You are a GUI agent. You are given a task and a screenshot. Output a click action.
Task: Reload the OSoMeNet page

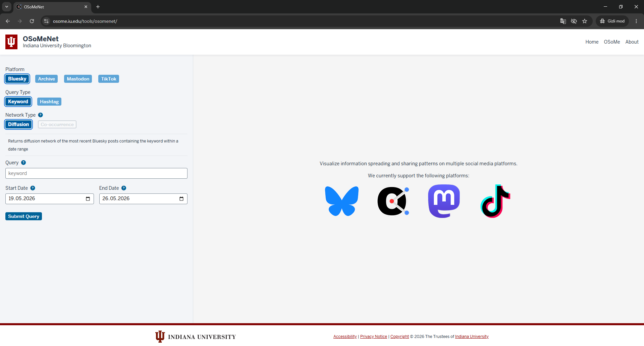(x=32, y=21)
